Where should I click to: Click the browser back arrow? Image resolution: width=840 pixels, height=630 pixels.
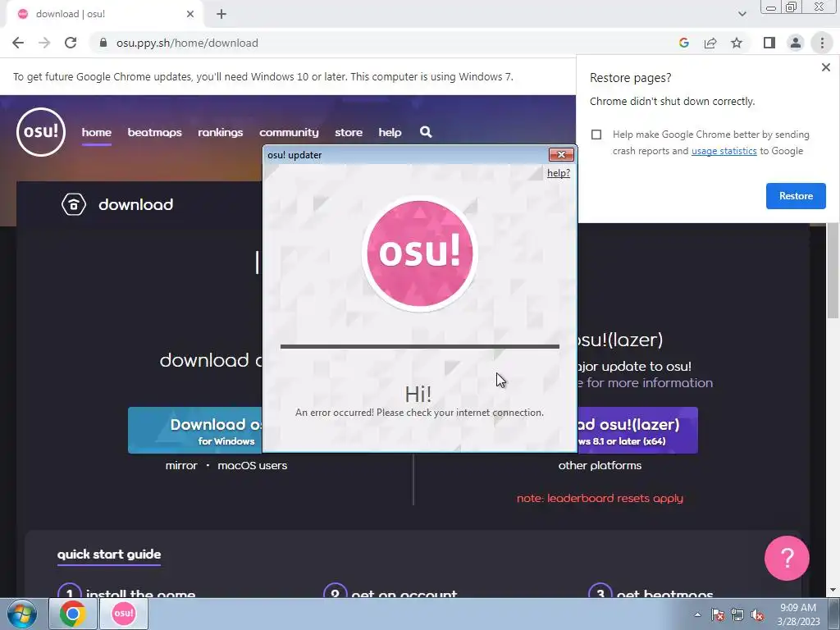pos(18,43)
